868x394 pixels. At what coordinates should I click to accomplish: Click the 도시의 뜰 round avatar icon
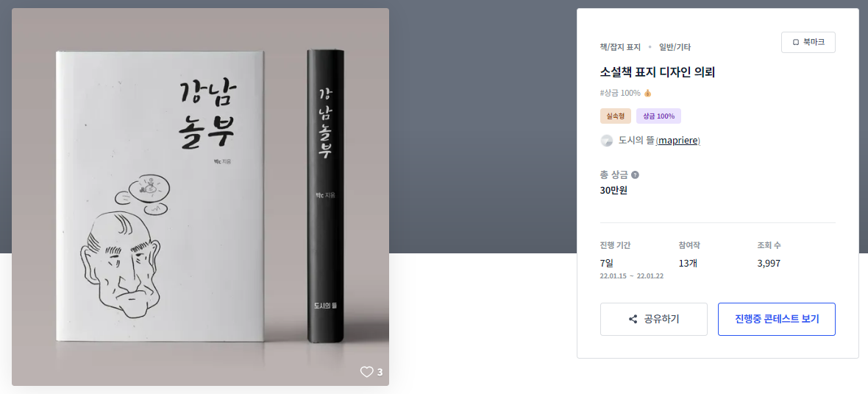[607, 141]
